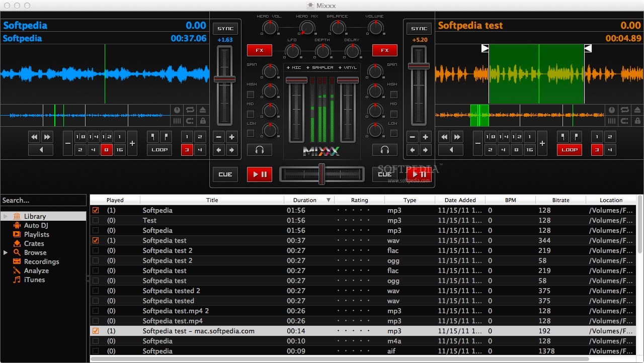Click the left deck pitch slider handle
The image size is (644, 363).
tap(225, 79)
